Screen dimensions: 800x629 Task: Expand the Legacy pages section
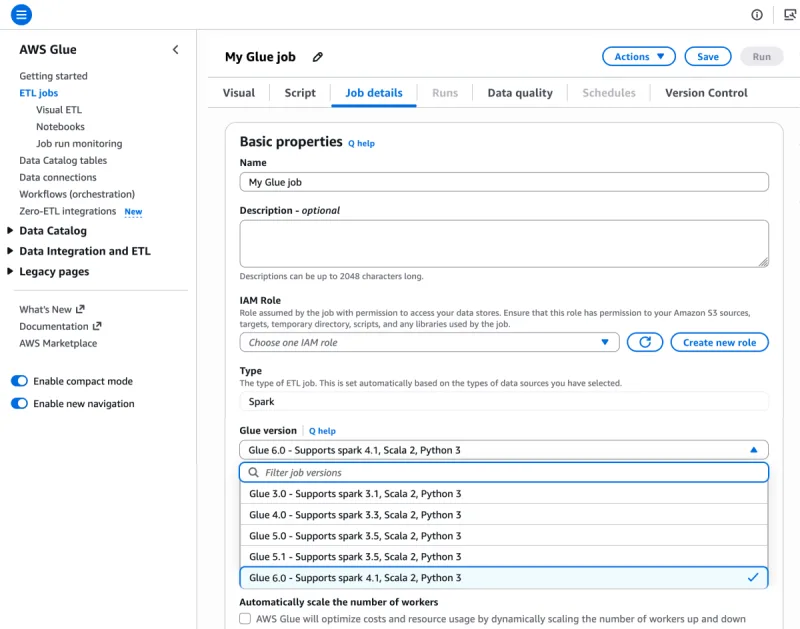(10, 271)
